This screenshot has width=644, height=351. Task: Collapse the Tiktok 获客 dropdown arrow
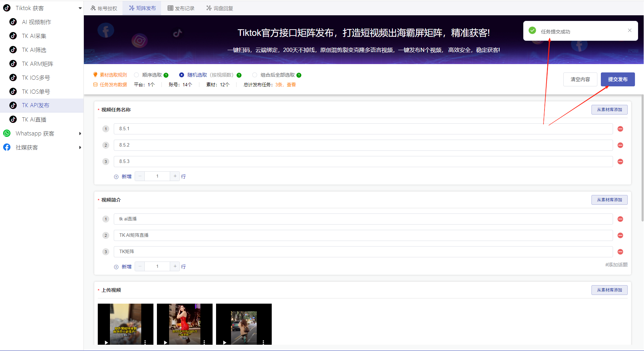click(80, 8)
